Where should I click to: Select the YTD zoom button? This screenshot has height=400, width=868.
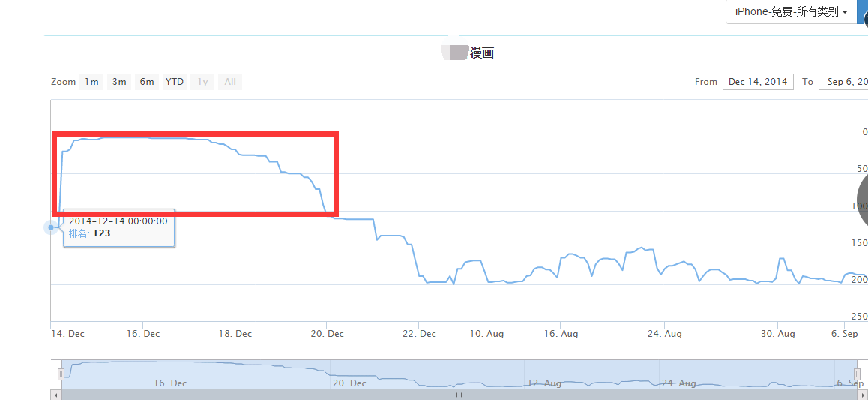pyautogui.click(x=175, y=82)
